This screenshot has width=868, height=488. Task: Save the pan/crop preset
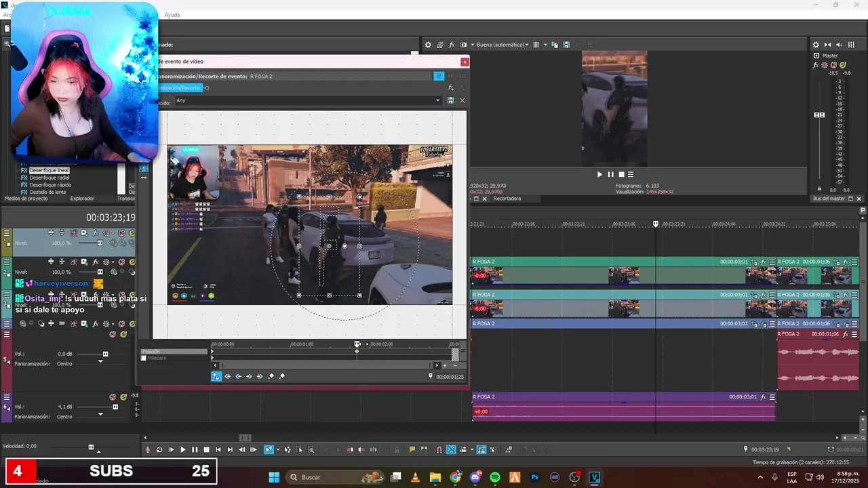pos(450,100)
